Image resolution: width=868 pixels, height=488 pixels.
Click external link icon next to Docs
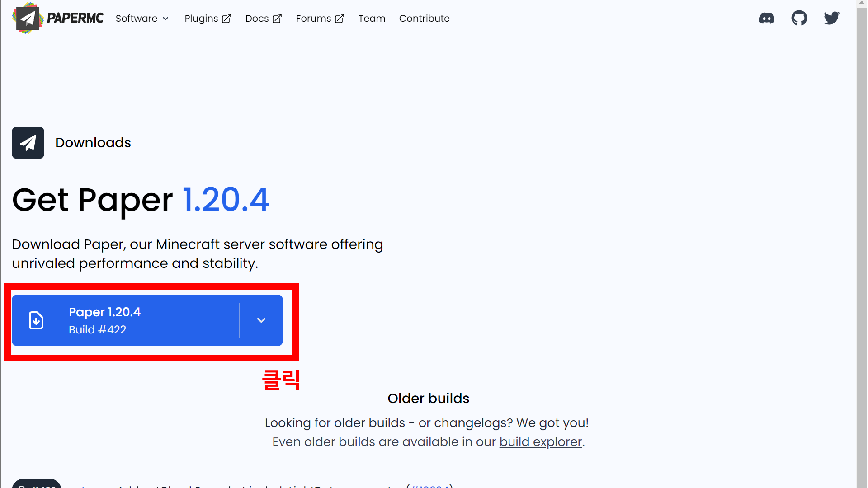point(277,19)
